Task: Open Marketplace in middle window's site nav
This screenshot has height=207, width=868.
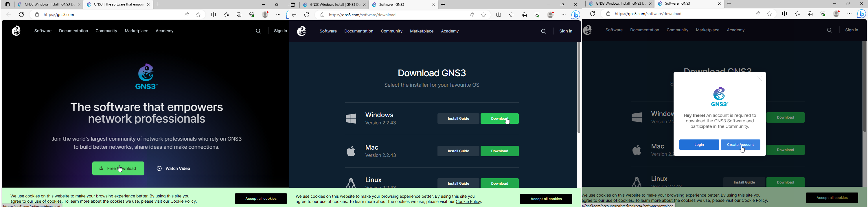Action: coord(422,31)
